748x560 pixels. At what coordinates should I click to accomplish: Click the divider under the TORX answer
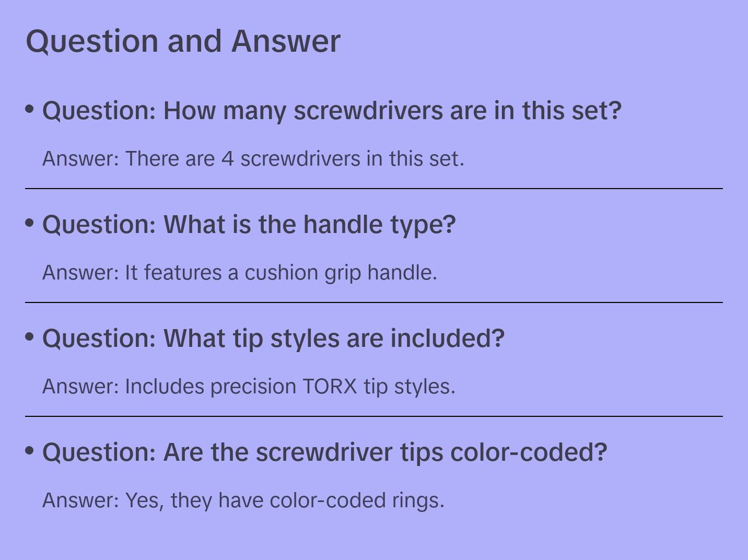pos(374,416)
